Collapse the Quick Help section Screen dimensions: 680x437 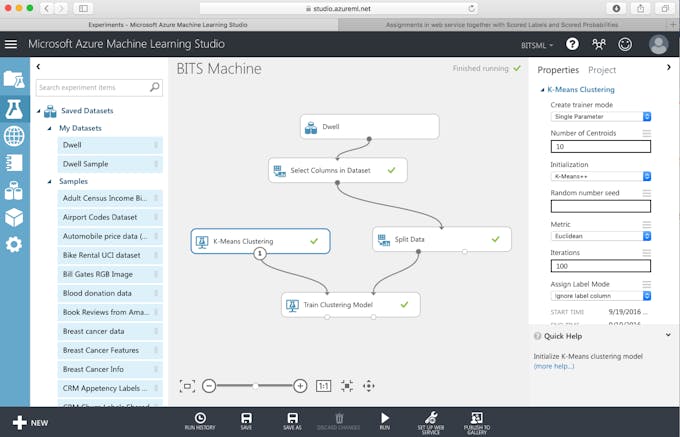668,335
